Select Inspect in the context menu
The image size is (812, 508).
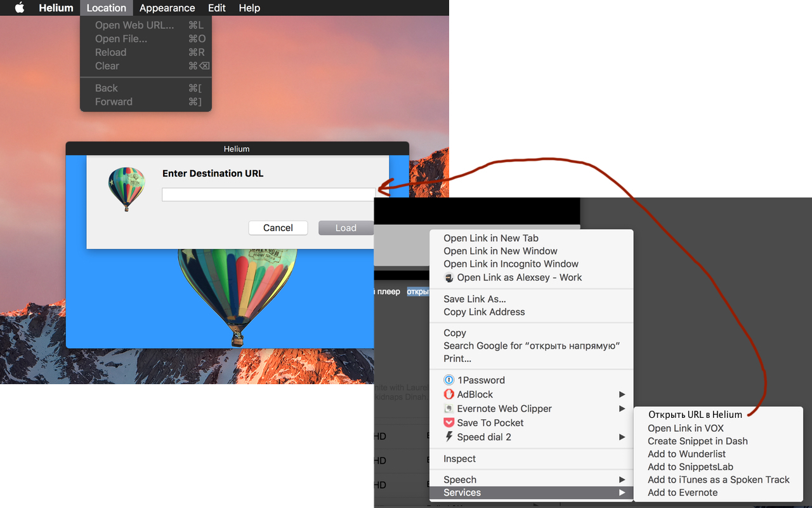[532, 458]
